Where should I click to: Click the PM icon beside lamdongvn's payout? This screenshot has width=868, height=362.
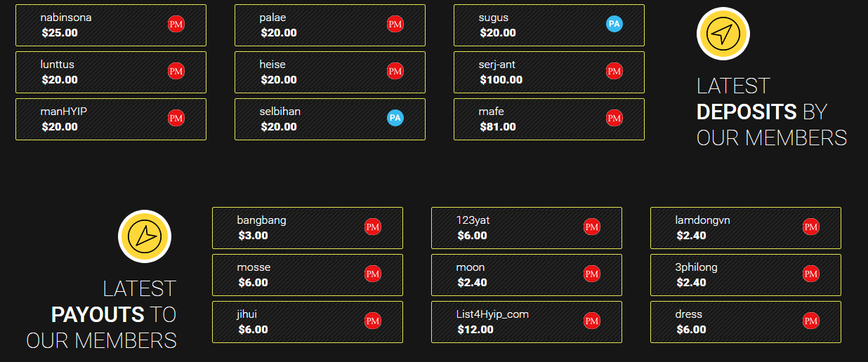pyautogui.click(x=811, y=227)
